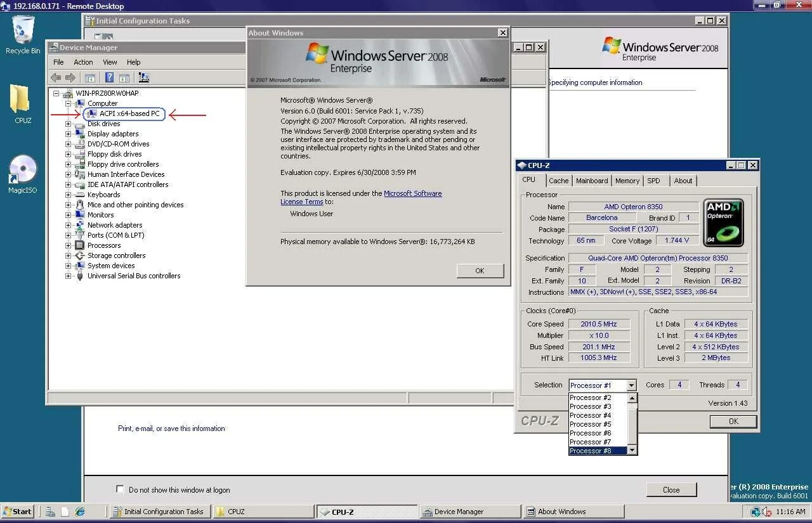
Task: Expand the Floppy disk drives node
Action: click(68, 154)
